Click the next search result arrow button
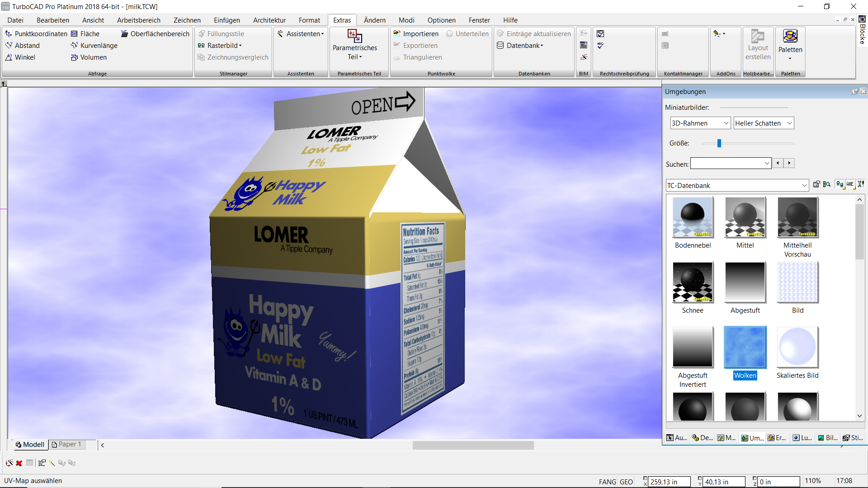Viewport: 868px width, 488px height. coord(789,163)
